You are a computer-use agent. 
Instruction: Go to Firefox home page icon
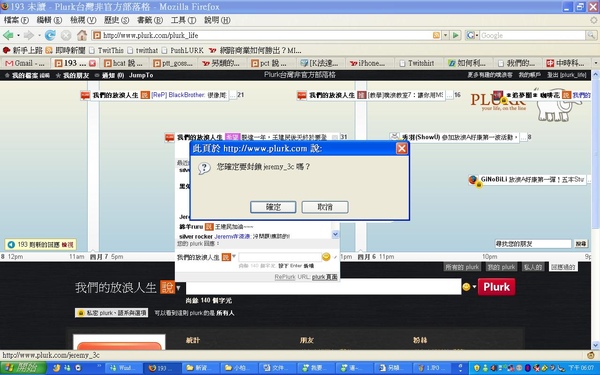tap(82, 35)
